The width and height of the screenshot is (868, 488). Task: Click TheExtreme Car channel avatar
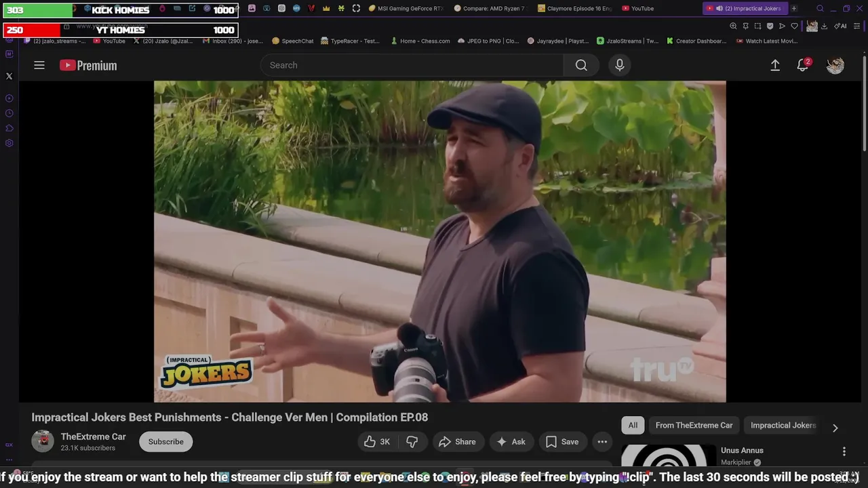[x=43, y=441]
